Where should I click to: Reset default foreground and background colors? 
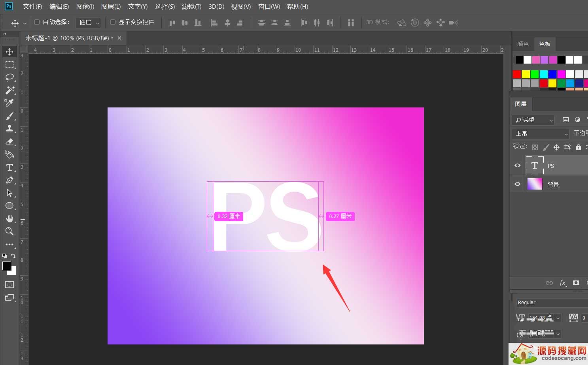(x=5, y=256)
